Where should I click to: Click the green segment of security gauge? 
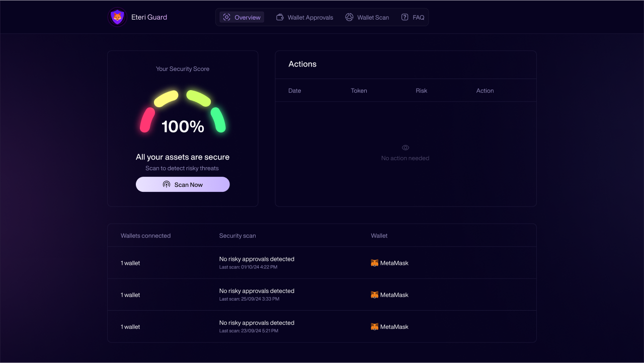click(x=218, y=120)
